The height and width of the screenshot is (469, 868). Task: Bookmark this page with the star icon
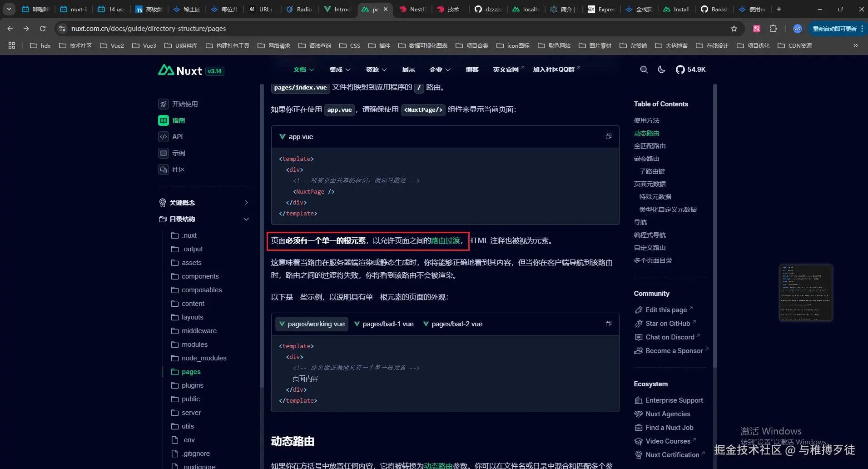[x=734, y=29]
